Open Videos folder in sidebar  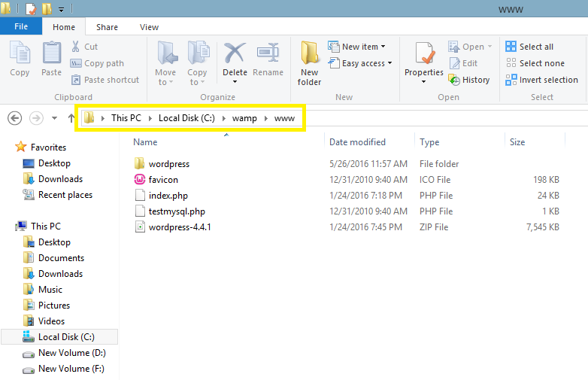click(x=51, y=321)
